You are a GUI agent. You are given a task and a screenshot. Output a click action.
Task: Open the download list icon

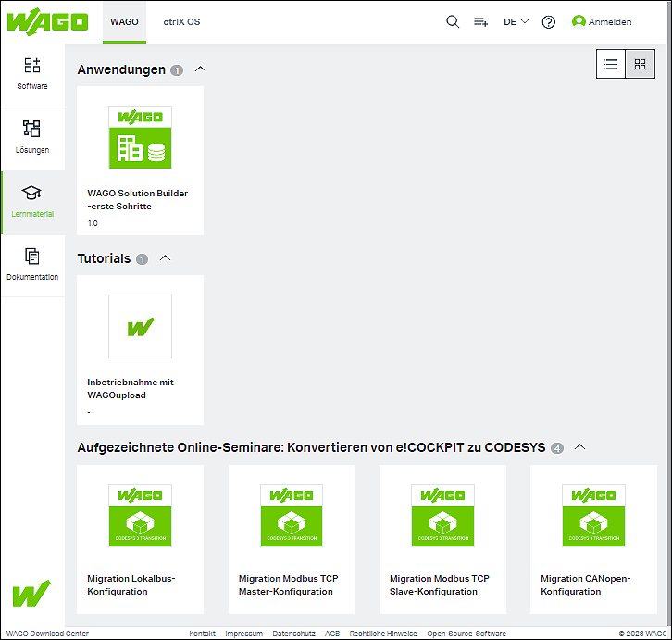pyautogui.click(x=480, y=21)
